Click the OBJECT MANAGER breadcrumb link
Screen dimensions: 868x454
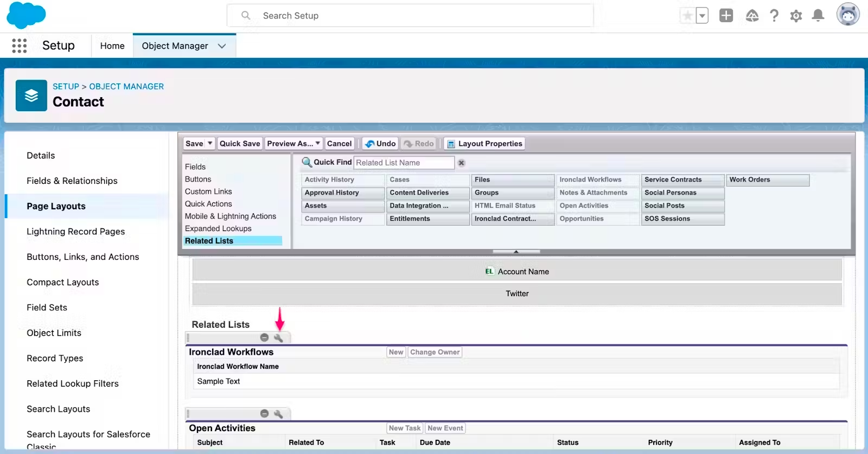tap(126, 86)
